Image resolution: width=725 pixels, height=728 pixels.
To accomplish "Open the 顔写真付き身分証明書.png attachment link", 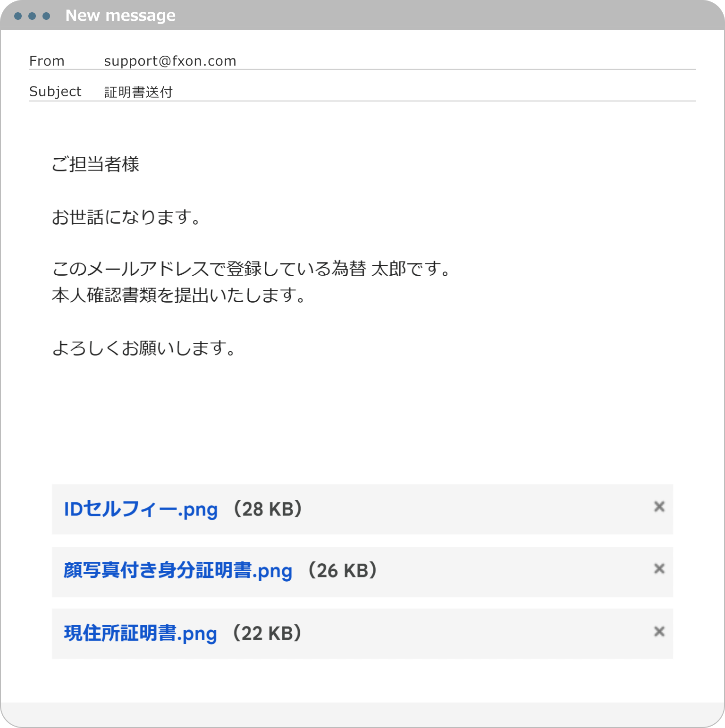I will (178, 571).
